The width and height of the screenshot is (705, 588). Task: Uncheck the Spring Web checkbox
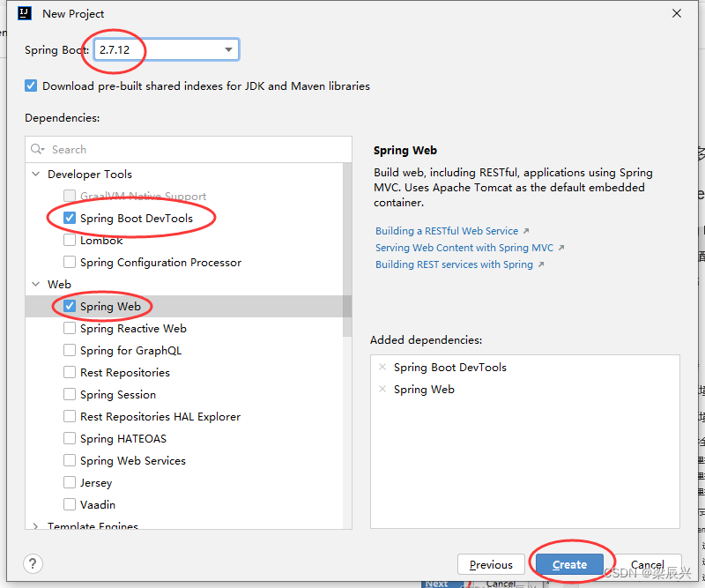[x=70, y=306]
